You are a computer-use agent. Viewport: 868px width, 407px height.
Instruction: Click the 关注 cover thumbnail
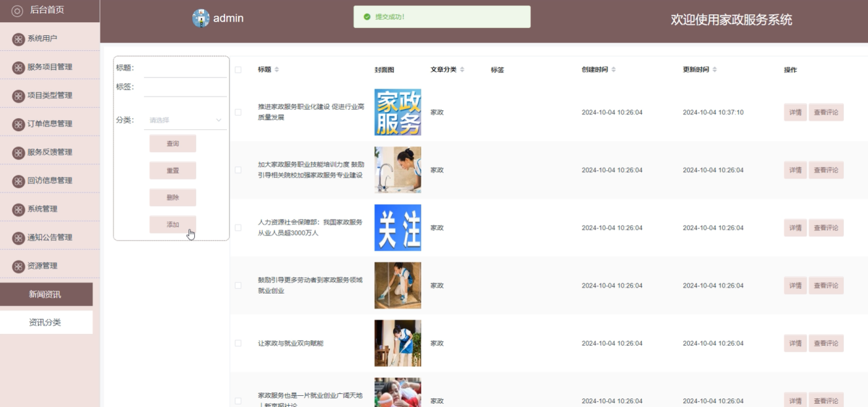(398, 228)
